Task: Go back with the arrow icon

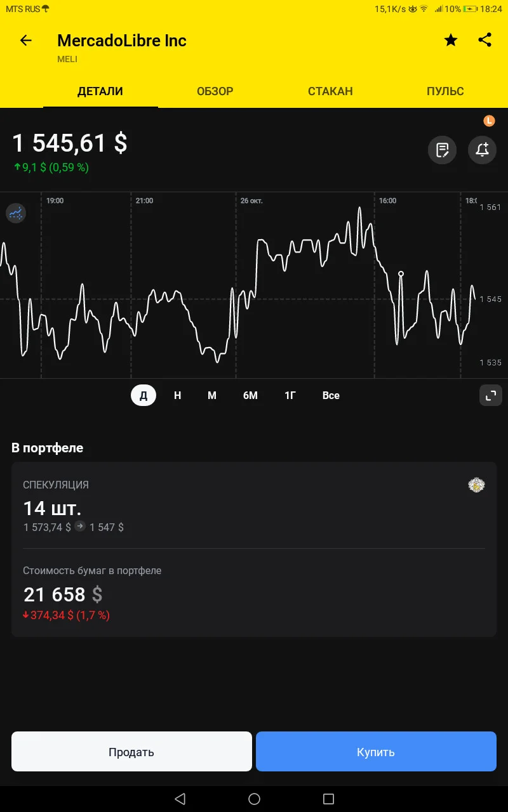Action: coord(25,41)
